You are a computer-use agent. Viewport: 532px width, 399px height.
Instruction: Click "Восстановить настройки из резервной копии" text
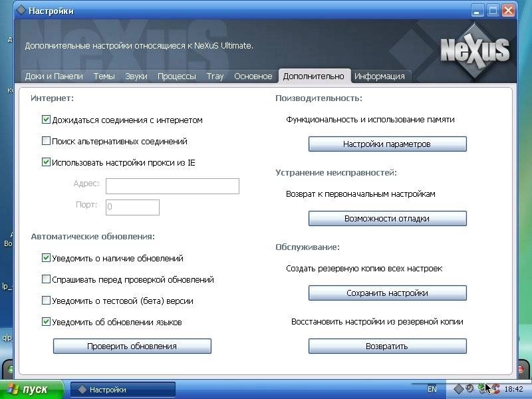coord(377,322)
